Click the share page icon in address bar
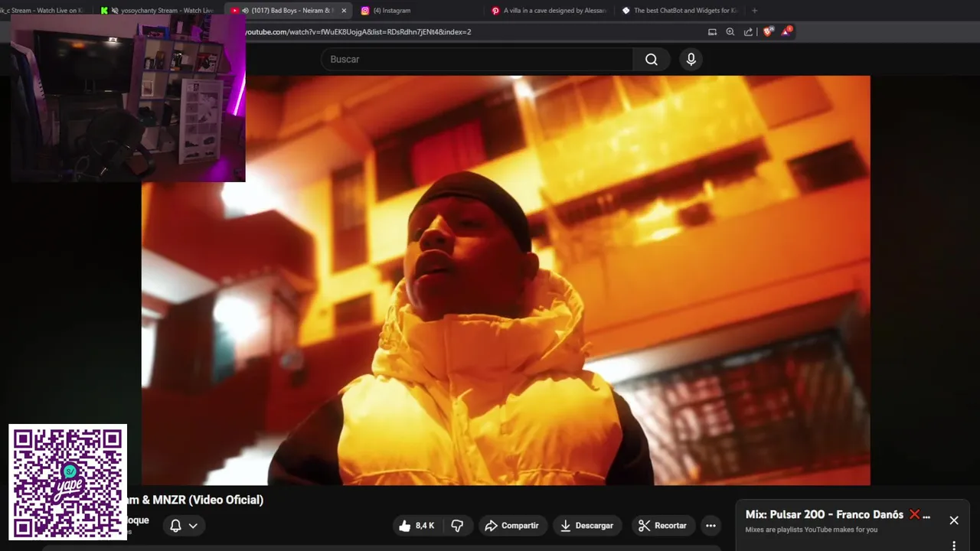The width and height of the screenshot is (980, 551). tap(748, 32)
